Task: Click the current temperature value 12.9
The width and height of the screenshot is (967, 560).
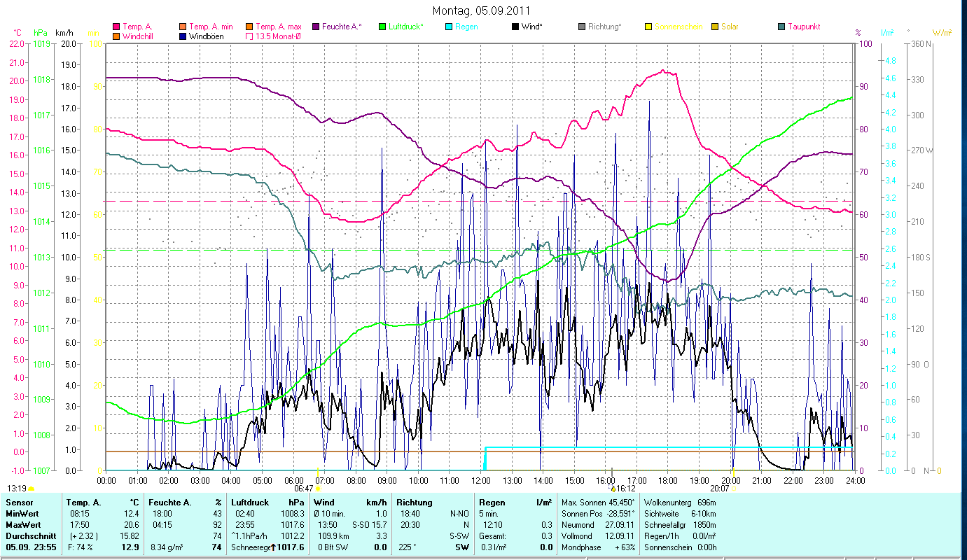Action: [x=130, y=547]
